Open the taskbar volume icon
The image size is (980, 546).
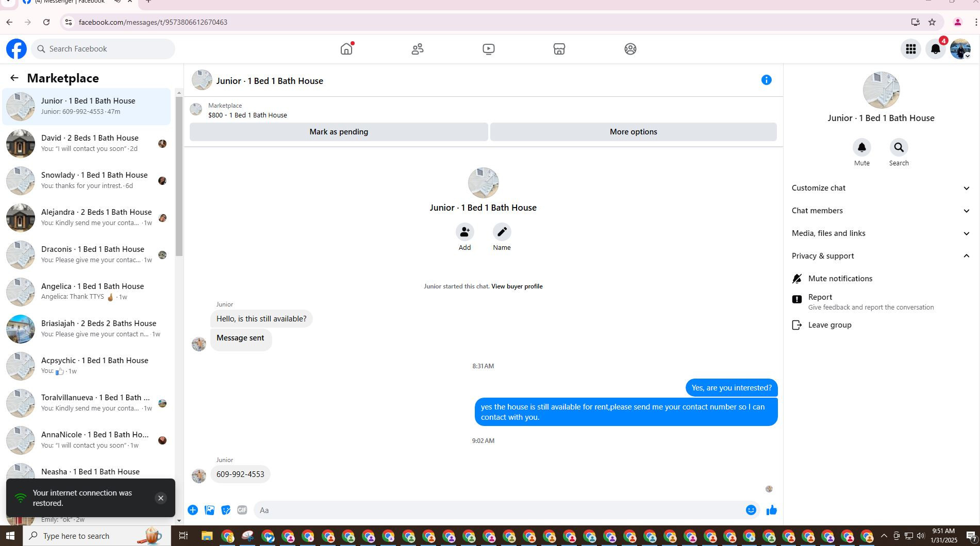point(921,536)
